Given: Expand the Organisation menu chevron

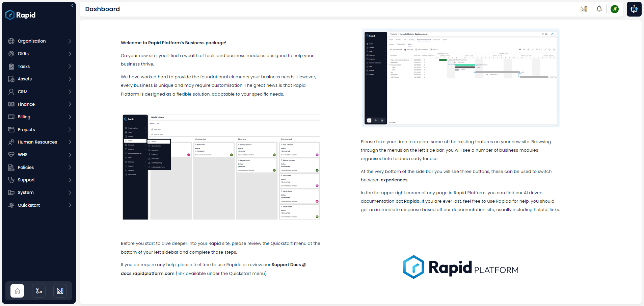Looking at the screenshot, I should (70, 41).
